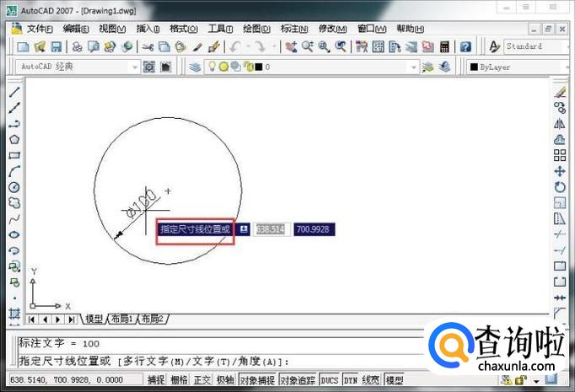The image size is (575, 392).
Task: Open the layer selection dropdown
Action: tap(413, 67)
